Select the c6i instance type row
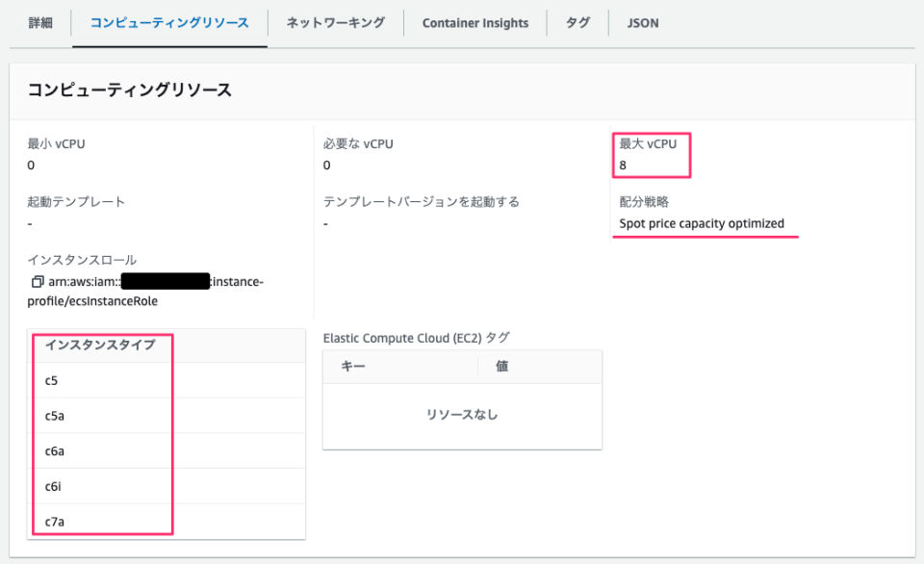This screenshot has width=924, height=564. pos(101,485)
